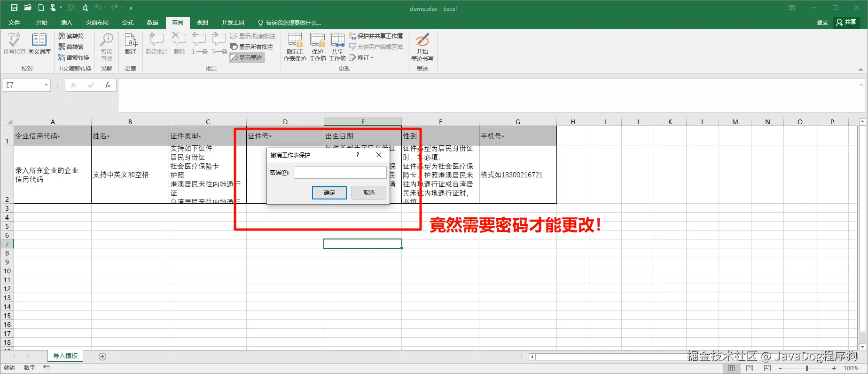Toggle Show All Comments (显示所有批注)

pyautogui.click(x=252, y=47)
